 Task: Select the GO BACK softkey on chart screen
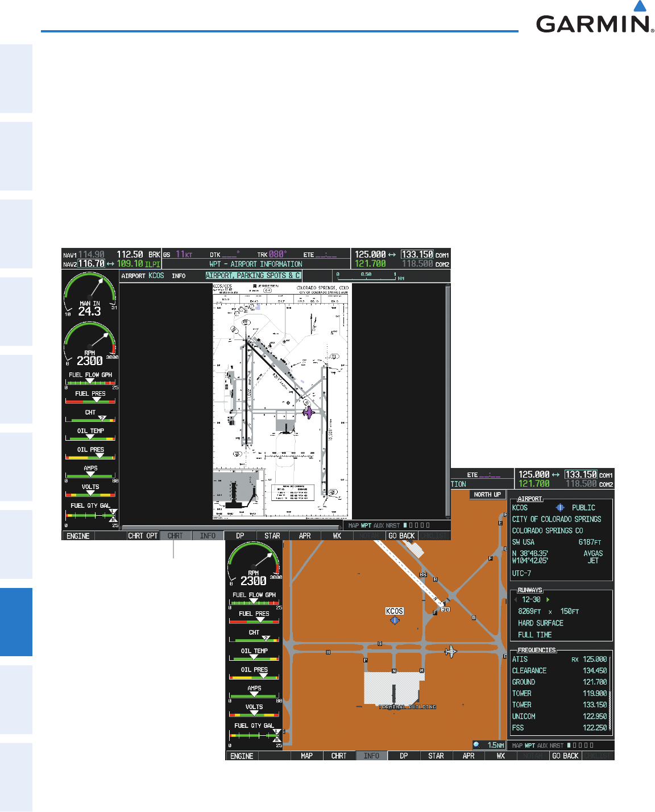click(401, 536)
